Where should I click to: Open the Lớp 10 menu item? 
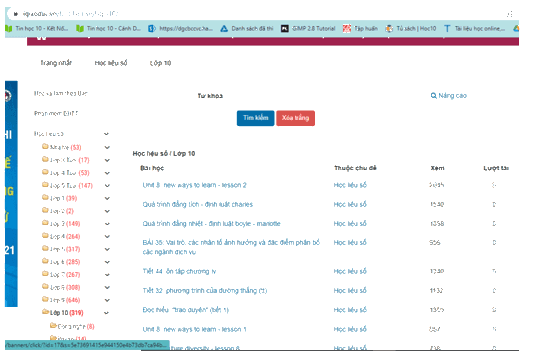point(160,63)
